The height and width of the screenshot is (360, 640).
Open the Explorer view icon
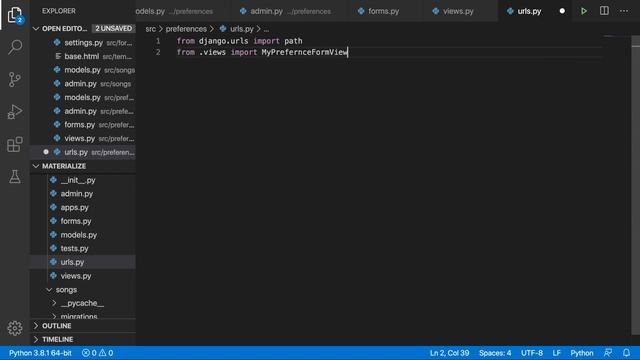click(x=15, y=15)
